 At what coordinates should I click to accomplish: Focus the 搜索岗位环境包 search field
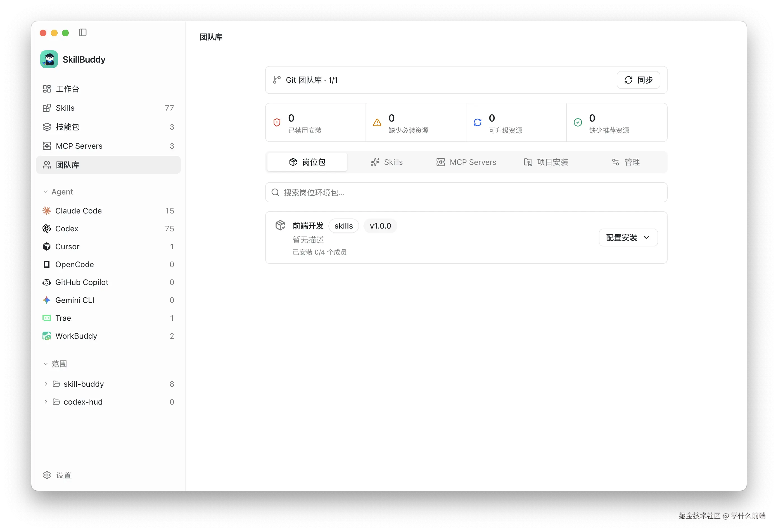click(x=466, y=193)
